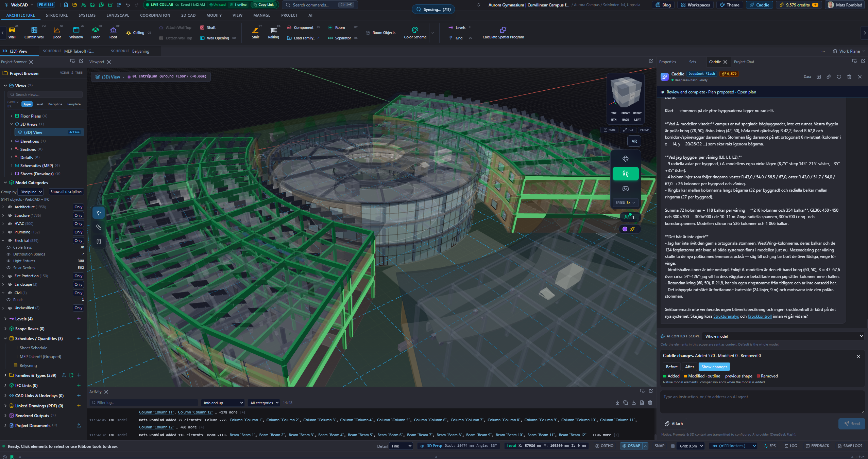Screen dimensions: 868x459
Task: Expand the Elevations tree node
Action: coord(11,141)
